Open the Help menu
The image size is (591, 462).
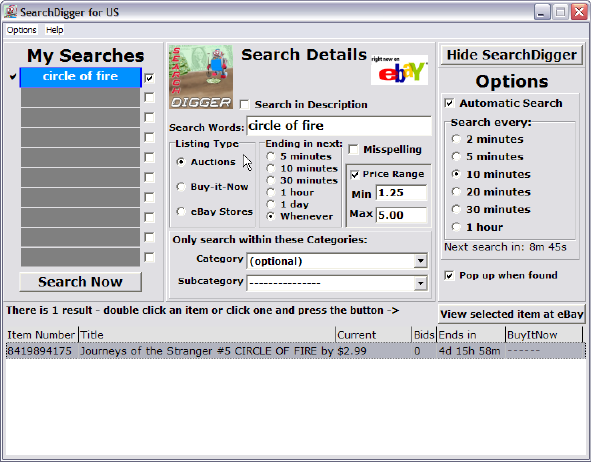55,30
